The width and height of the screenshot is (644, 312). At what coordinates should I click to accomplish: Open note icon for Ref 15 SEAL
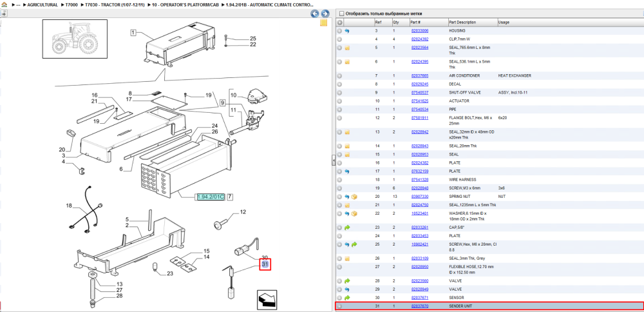(x=347, y=155)
